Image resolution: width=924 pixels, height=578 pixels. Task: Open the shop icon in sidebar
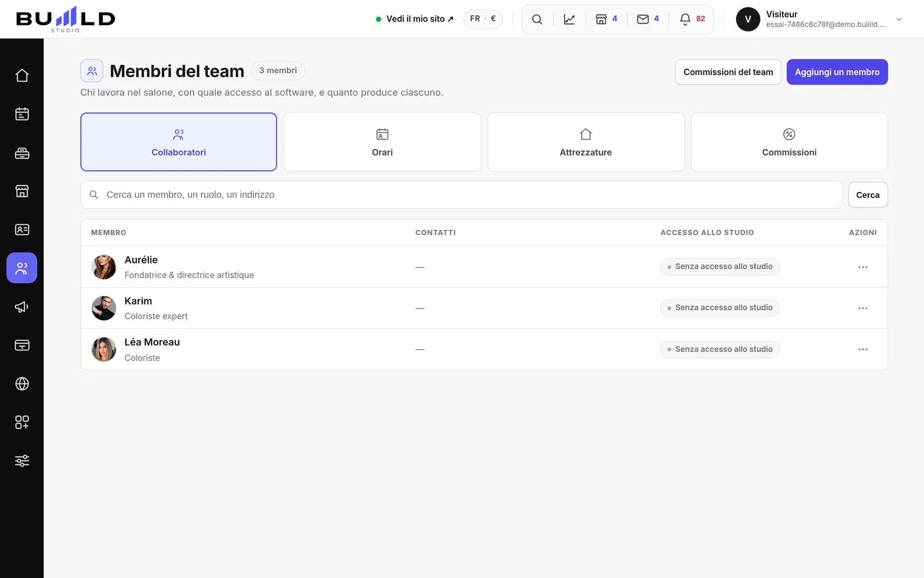pyautogui.click(x=22, y=191)
